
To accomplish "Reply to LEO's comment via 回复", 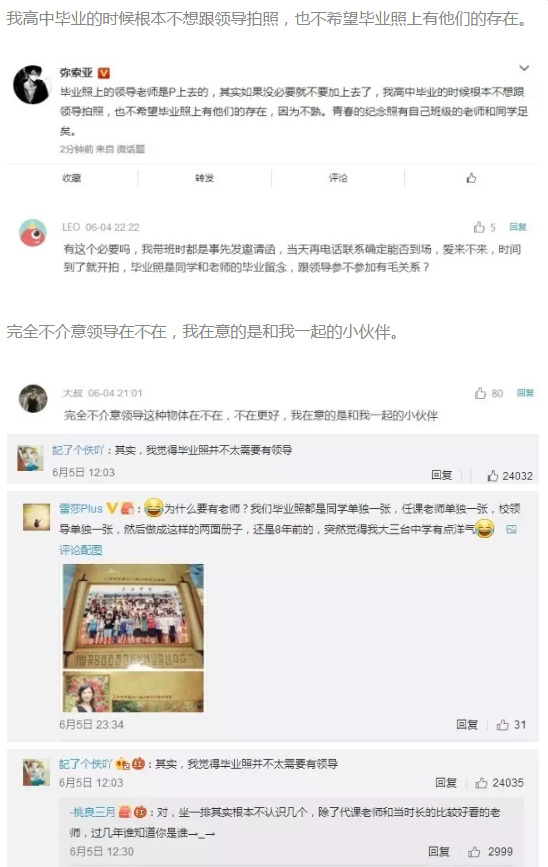I will point(518,227).
